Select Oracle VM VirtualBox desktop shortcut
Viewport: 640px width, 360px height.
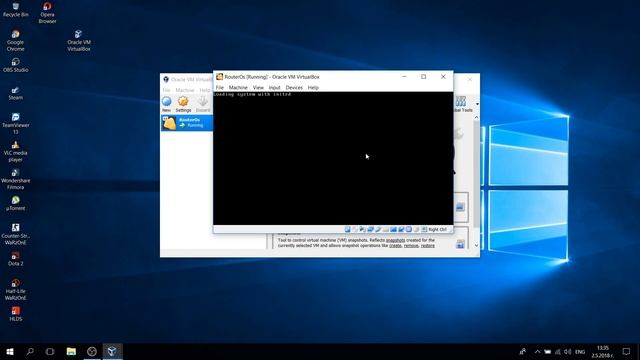point(79,40)
